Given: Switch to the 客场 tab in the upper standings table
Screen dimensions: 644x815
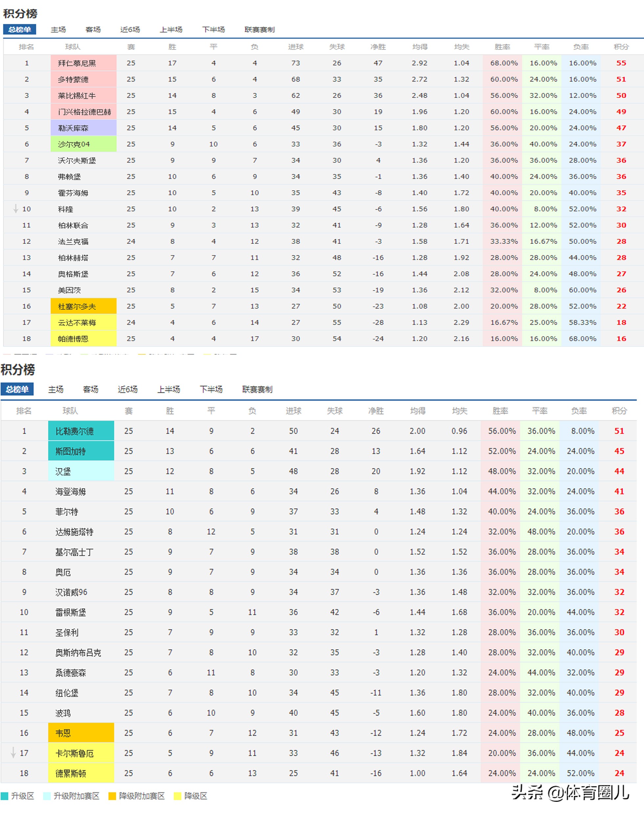Looking at the screenshot, I should pos(93,30).
